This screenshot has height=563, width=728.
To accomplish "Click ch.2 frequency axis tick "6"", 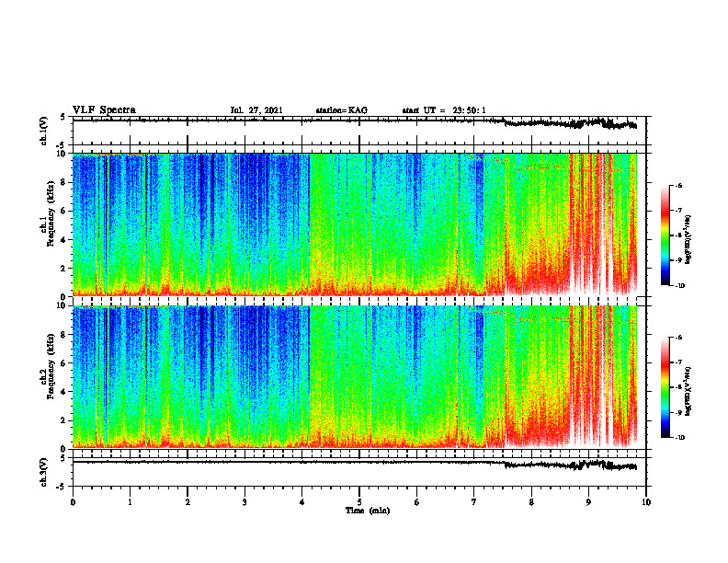I will (64, 362).
